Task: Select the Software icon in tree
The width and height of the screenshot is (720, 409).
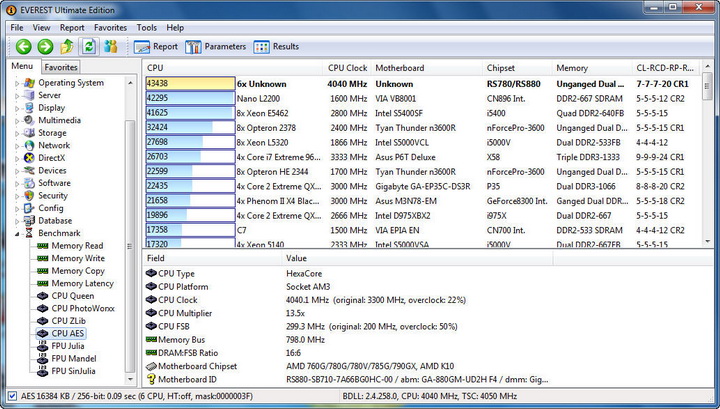Action: click(29, 183)
